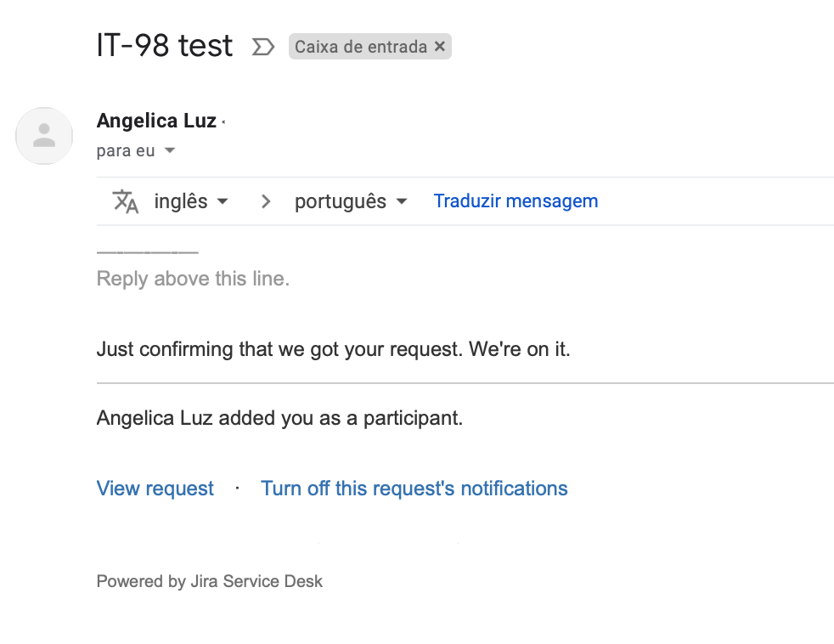Viewport: 834px width, 644px height.
Task: Click the IT-98 test subject line
Action: [x=165, y=46]
